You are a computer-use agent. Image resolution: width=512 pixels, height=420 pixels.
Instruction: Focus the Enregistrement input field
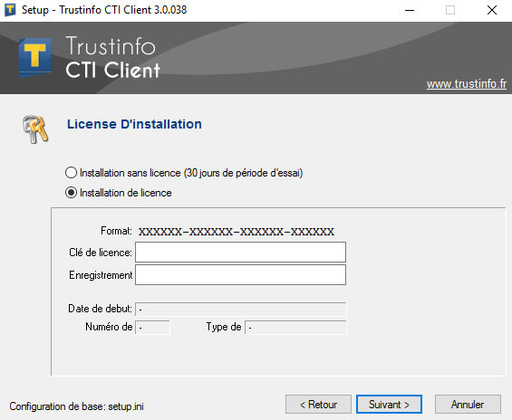point(241,274)
